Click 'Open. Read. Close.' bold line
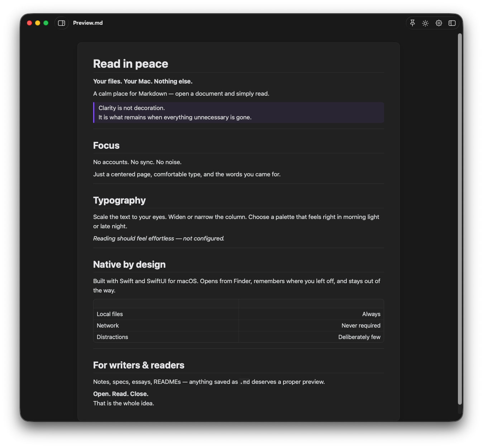 [x=121, y=394]
